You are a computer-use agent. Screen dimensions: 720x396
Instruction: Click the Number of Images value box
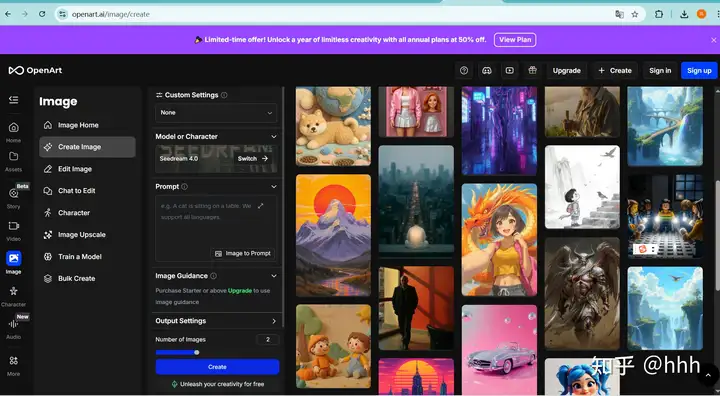tap(268, 339)
